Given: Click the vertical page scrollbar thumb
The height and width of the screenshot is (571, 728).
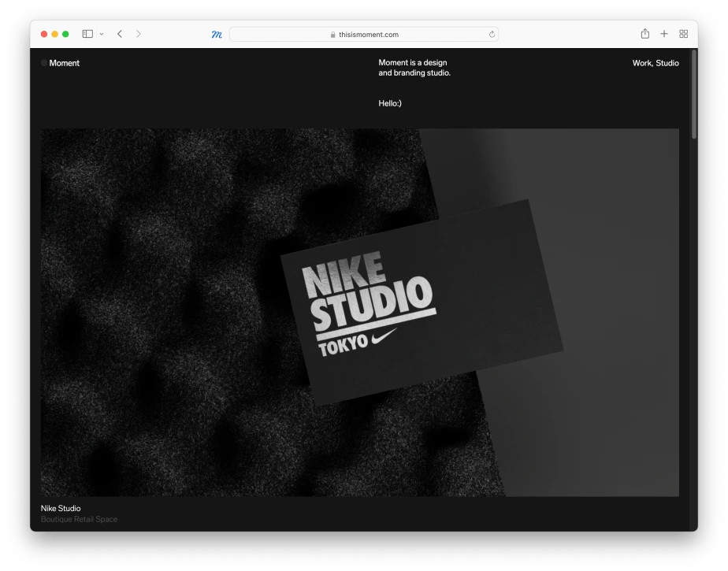Looking at the screenshot, I should tap(694, 95).
